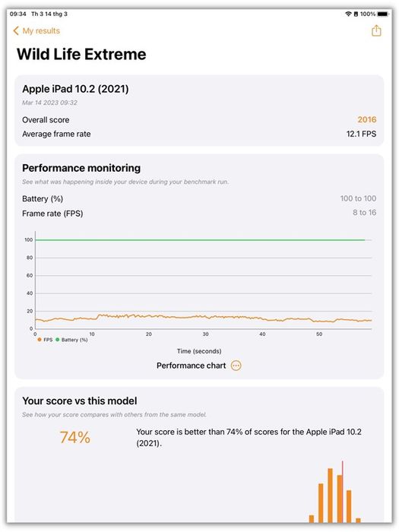Toggle Battery (%) green legend dot
The width and height of the screenshot is (399, 532).
coord(57,339)
